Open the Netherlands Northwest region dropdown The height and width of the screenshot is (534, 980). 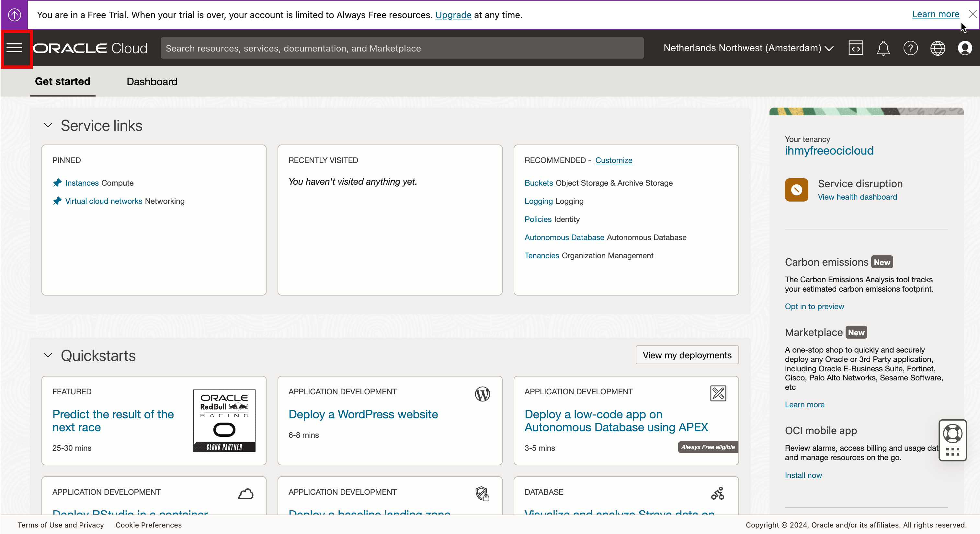pyautogui.click(x=748, y=48)
